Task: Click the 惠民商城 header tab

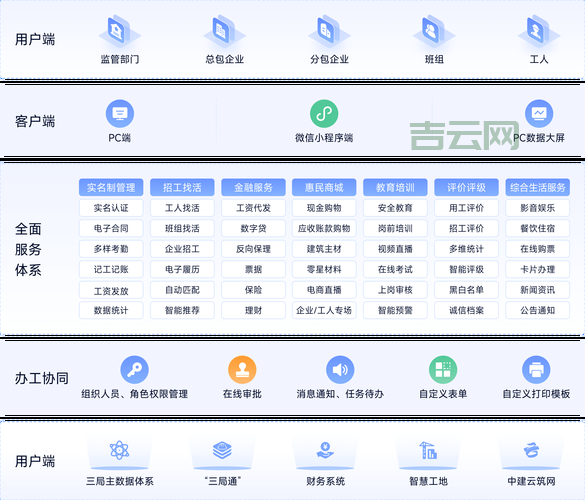Action: [x=324, y=187]
